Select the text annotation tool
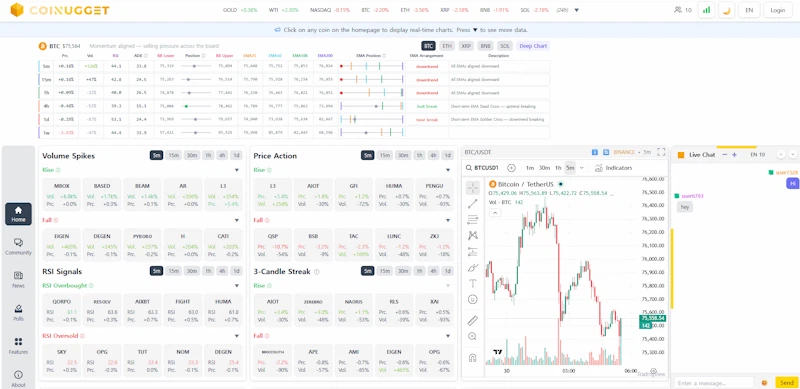 472,283
